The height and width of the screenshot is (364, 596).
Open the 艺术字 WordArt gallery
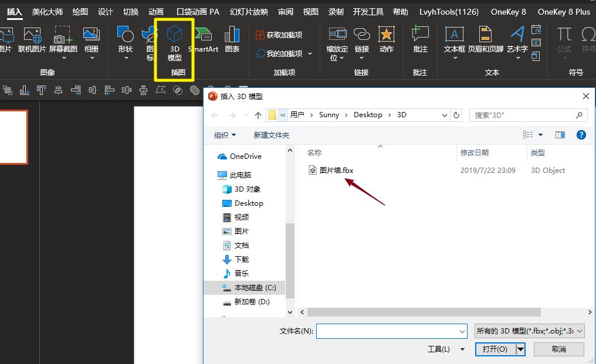pos(517,43)
